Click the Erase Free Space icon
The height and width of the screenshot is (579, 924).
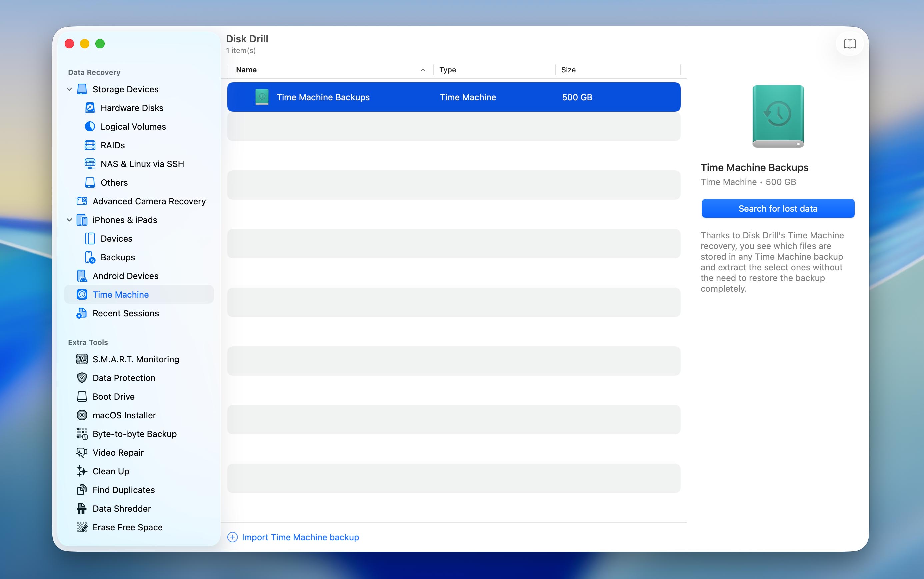[x=82, y=527]
